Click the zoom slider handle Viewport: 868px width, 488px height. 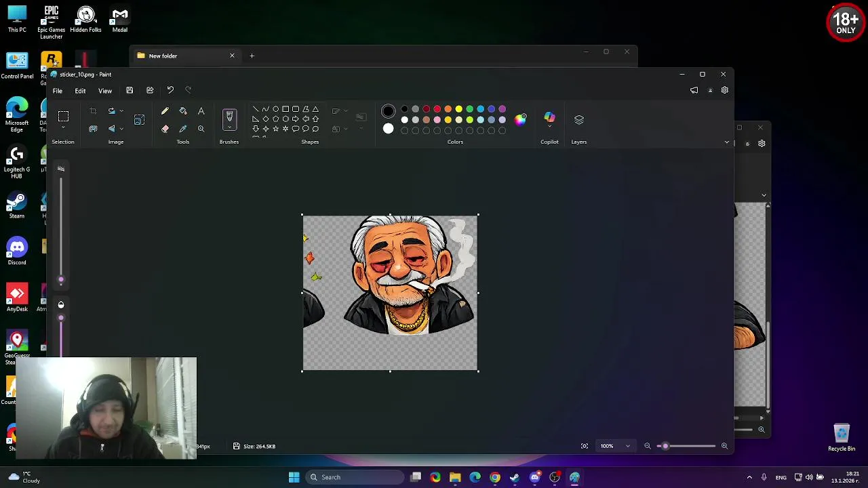point(665,446)
